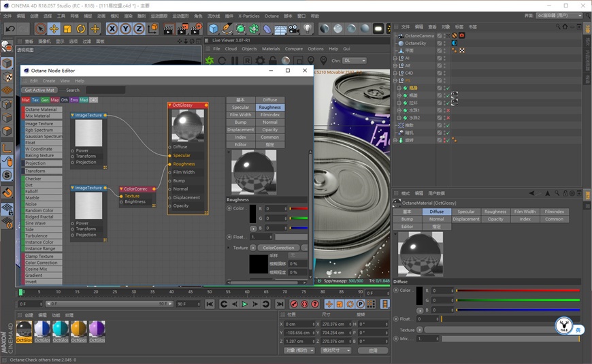This screenshot has height=364, width=592.
Task: Click the Live Viewer restart render icon
Action: (x=222, y=61)
